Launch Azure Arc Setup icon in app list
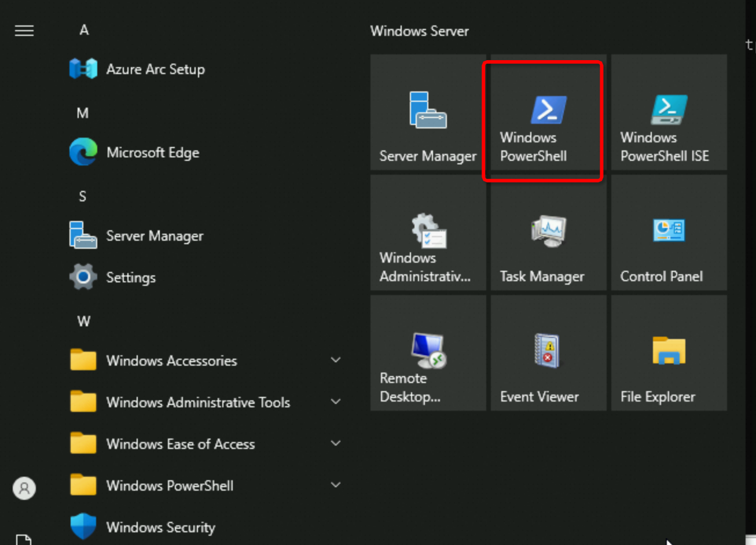756x545 pixels. point(83,69)
